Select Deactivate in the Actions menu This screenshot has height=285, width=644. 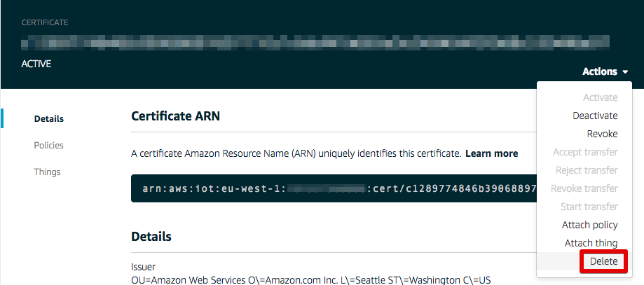pyautogui.click(x=595, y=116)
